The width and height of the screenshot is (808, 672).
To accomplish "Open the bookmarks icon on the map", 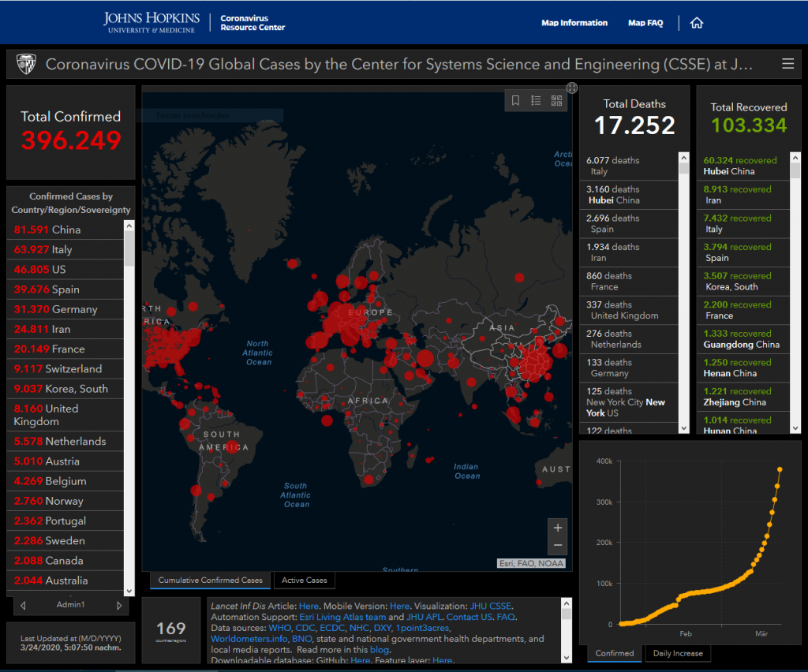I will [x=515, y=100].
